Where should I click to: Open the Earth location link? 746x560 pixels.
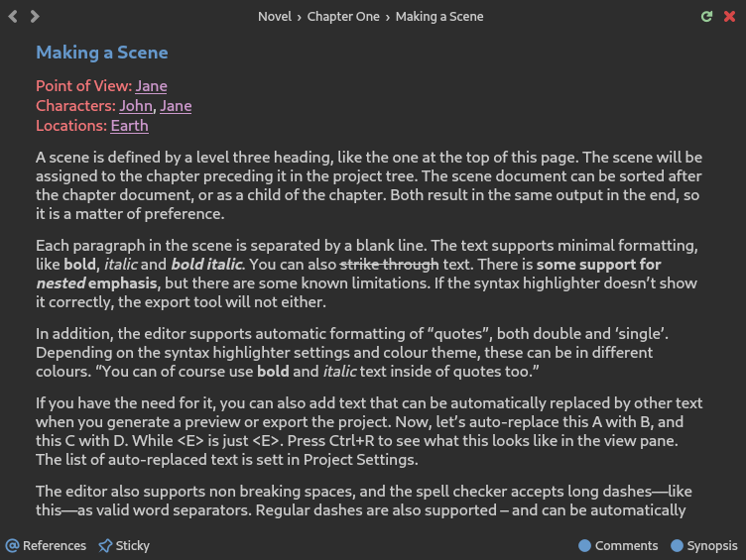[x=129, y=126]
